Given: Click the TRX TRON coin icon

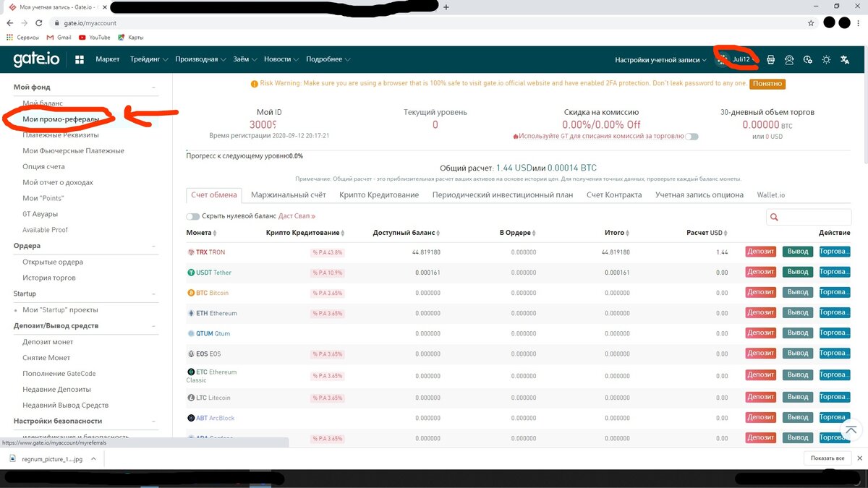Looking at the screenshot, I should tap(191, 252).
